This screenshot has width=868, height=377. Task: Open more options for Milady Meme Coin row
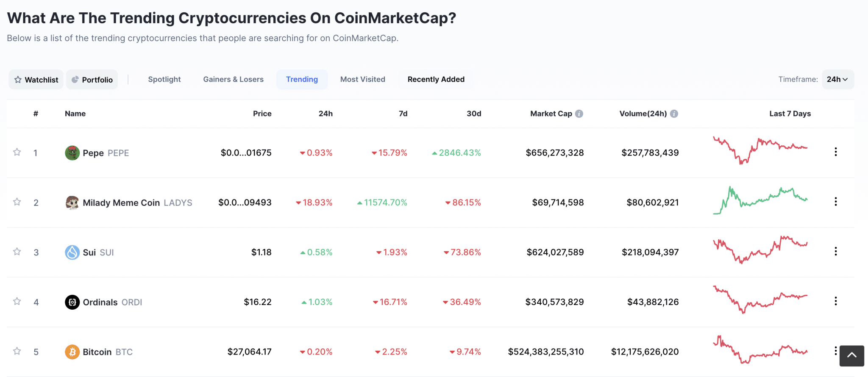tap(836, 202)
